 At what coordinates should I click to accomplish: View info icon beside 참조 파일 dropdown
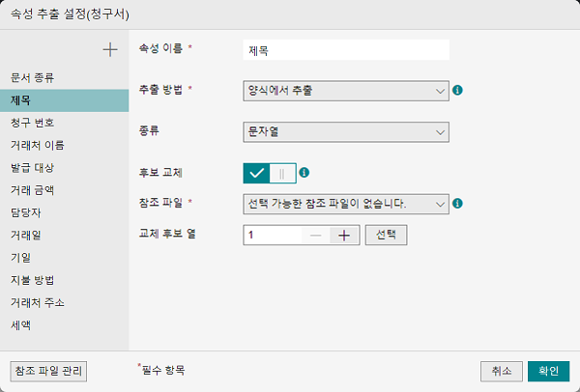pos(457,203)
